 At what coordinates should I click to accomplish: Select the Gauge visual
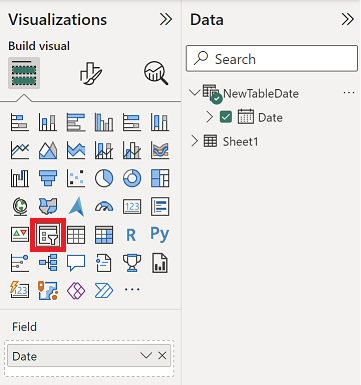[104, 206]
